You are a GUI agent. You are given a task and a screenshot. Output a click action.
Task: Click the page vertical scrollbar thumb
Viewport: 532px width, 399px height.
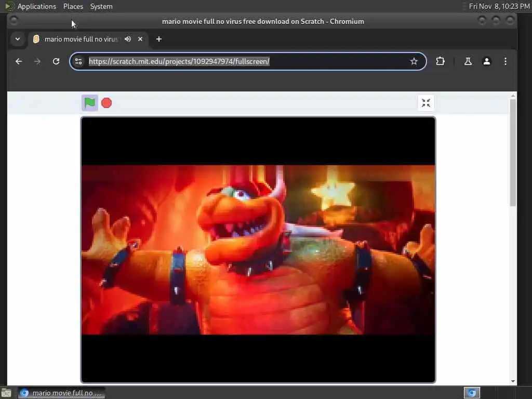click(513, 152)
